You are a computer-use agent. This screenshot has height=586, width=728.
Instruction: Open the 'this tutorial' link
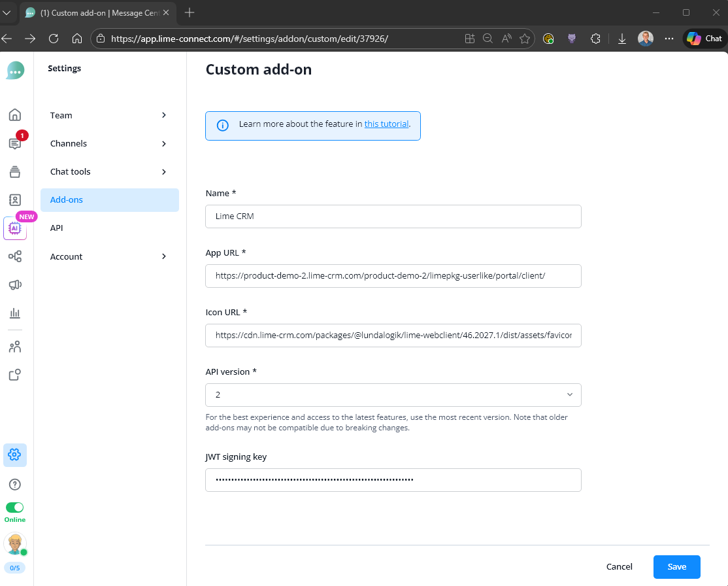coord(387,124)
